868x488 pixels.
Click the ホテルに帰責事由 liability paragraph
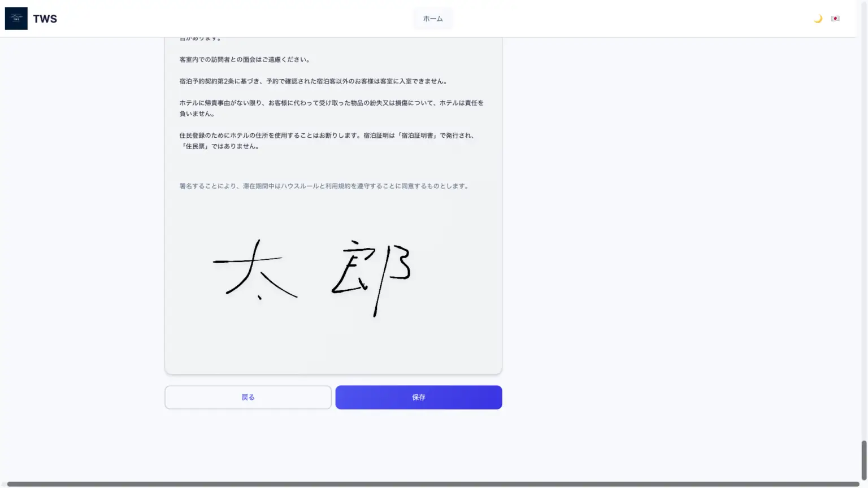point(331,103)
